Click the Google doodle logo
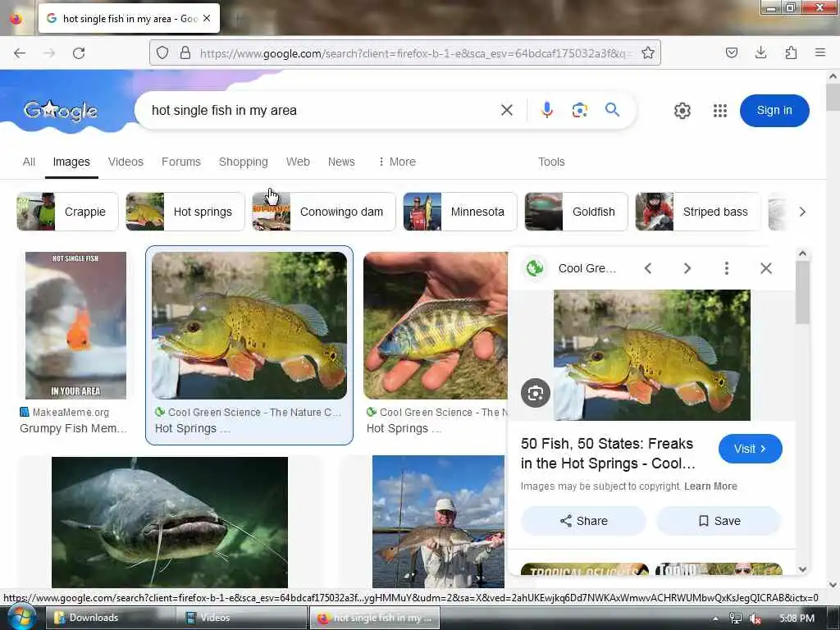The width and height of the screenshot is (840, 630). [60, 111]
